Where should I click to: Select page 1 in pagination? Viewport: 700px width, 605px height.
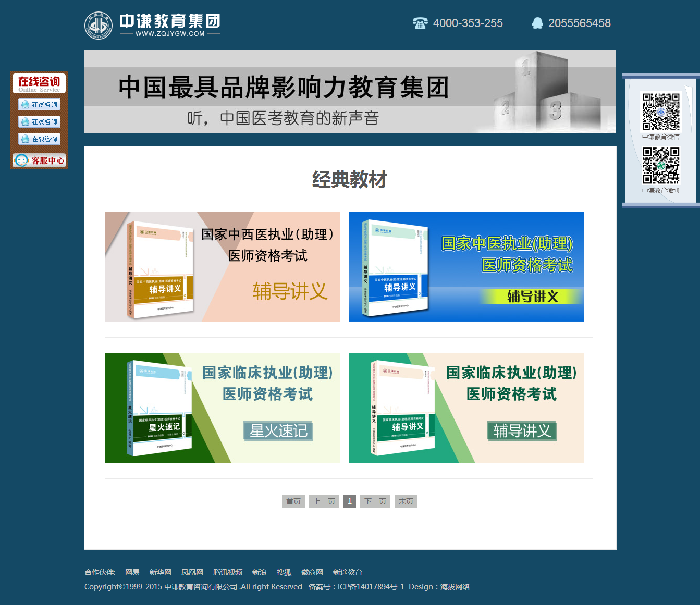coord(350,501)
